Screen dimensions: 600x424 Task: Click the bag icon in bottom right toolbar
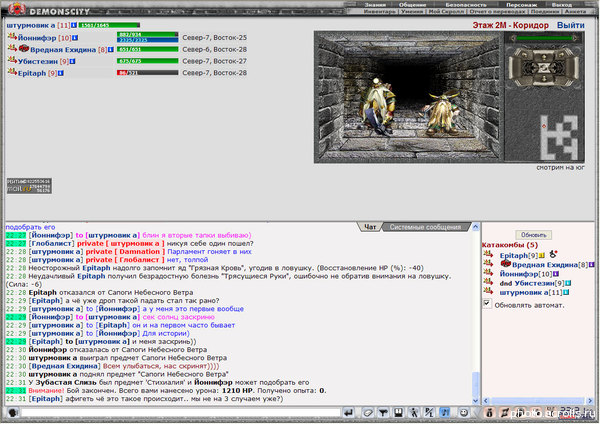pos(489,413)
